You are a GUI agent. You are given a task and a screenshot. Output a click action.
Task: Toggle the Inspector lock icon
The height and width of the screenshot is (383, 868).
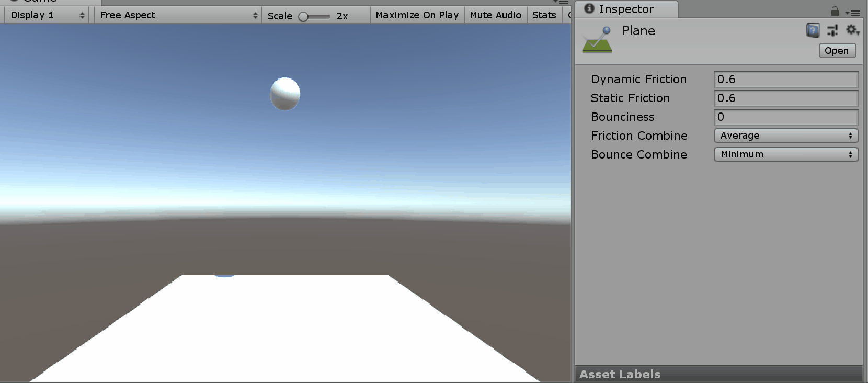[835, 12]
